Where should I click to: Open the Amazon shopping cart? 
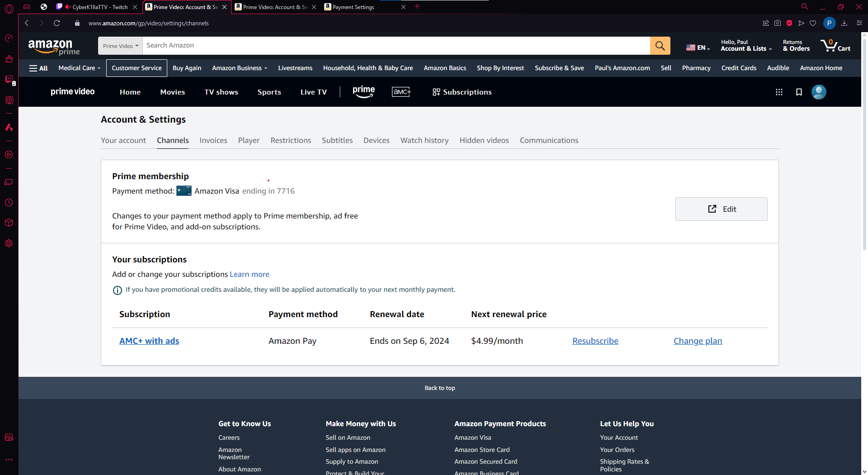pos(835,45)
